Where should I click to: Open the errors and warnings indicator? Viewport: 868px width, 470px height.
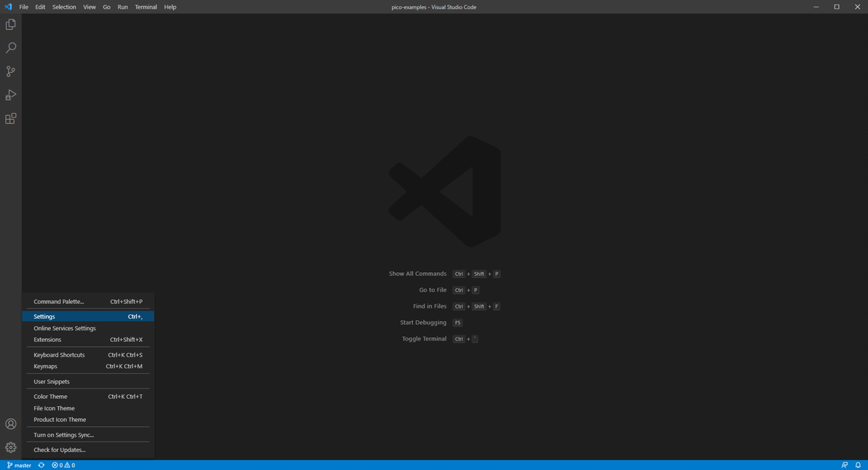[x=63, y=465]
